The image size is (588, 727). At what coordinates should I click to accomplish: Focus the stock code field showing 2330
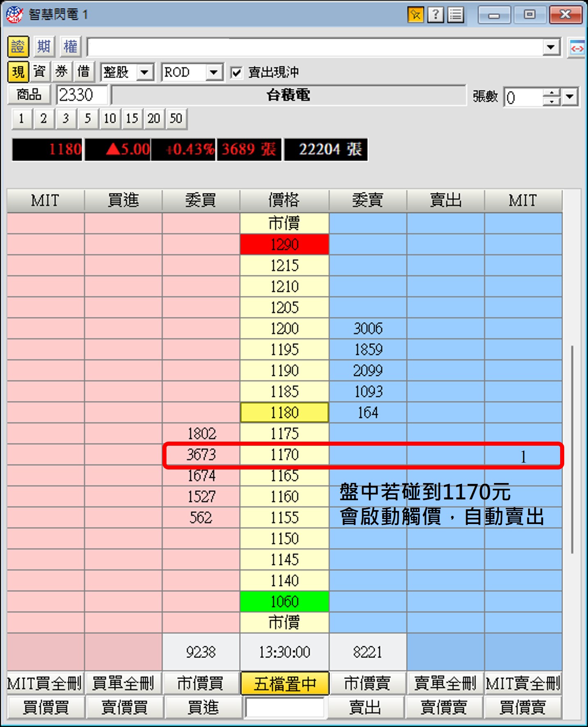coord(82,95)
